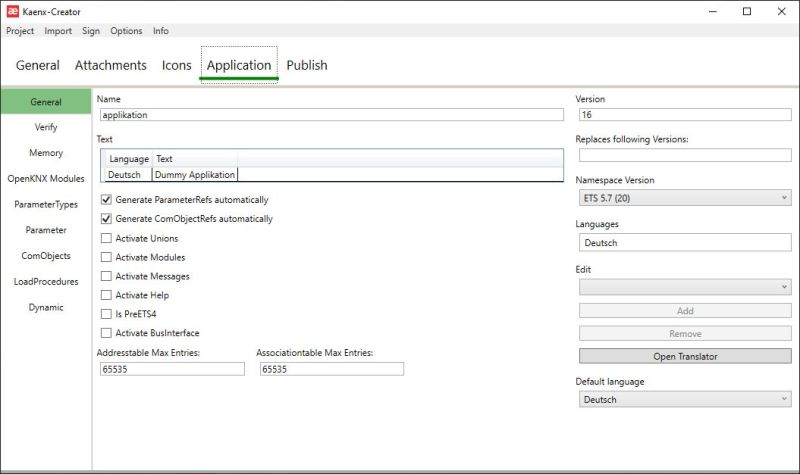The width and height of the screenshot is (800, 474).
Task: Enable the Activate Modules checkbox
Action: point(106,257)
